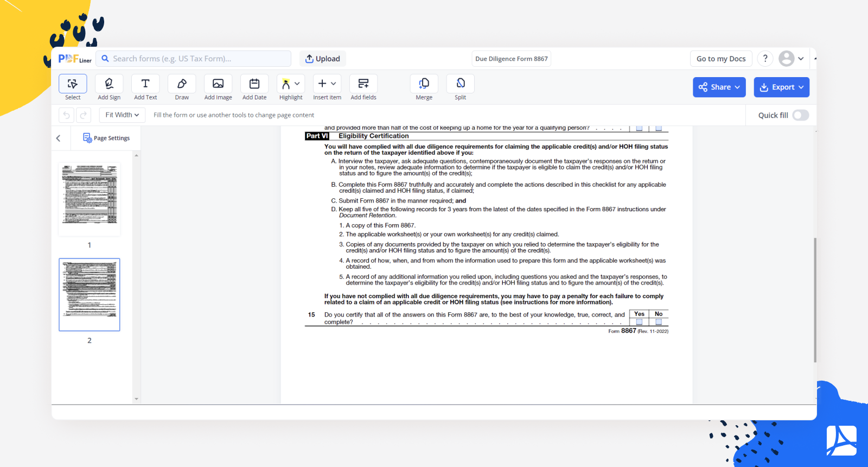Image resolution: width=868 pixels, height=467 pixels.
Task: Toggle the Quick fill switch
Action: pyautogui.click(x=800, y=115)
